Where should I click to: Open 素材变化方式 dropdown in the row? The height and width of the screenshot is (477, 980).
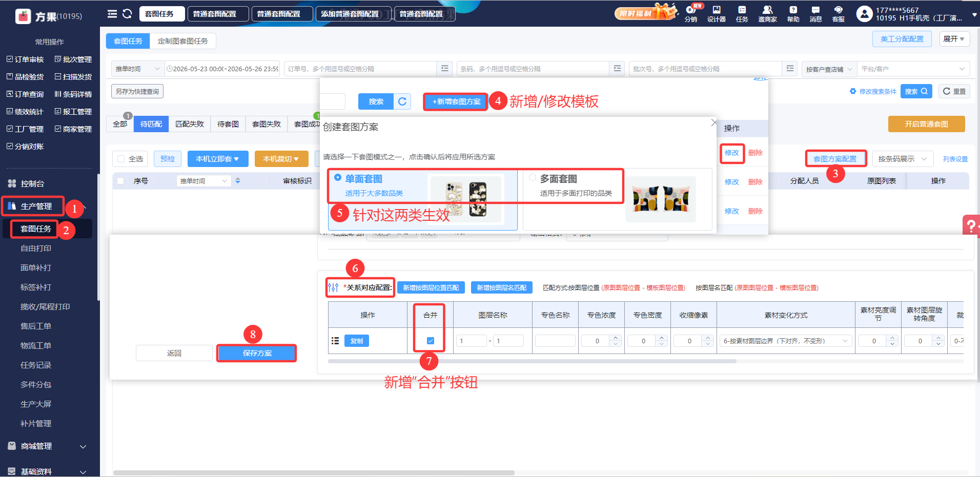785,341
